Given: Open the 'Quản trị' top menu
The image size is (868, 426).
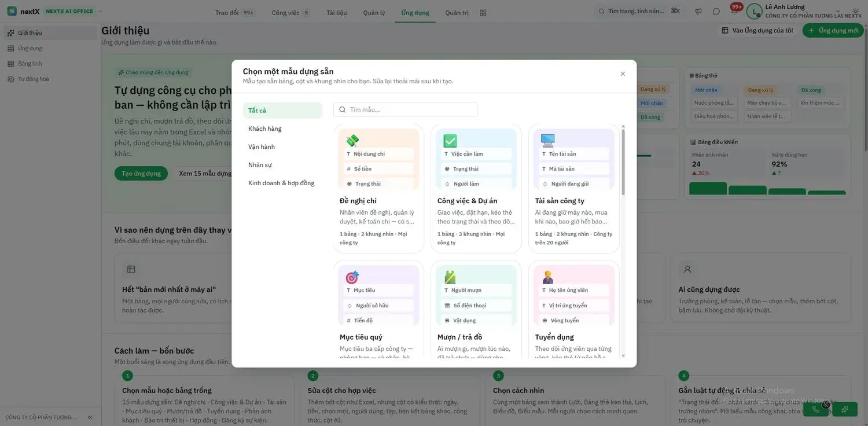Looking at the screenshot, I should coord(457,13).
